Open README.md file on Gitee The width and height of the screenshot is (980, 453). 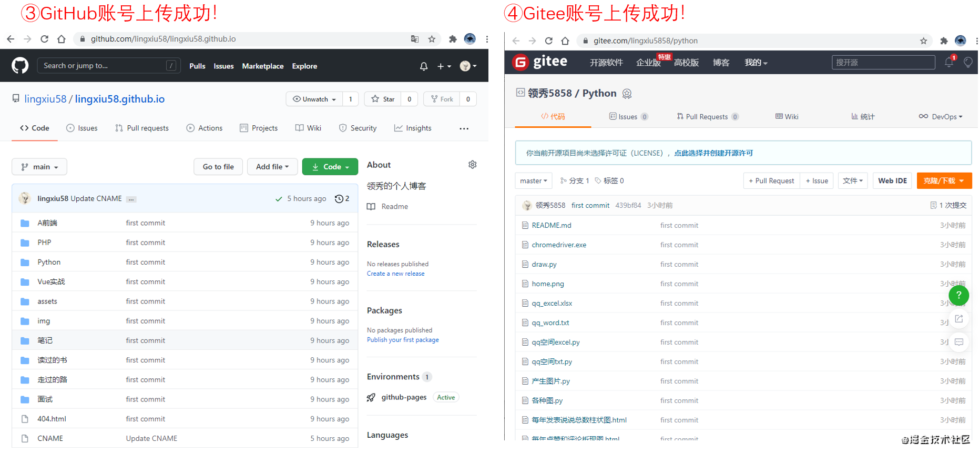coord(552,225)
